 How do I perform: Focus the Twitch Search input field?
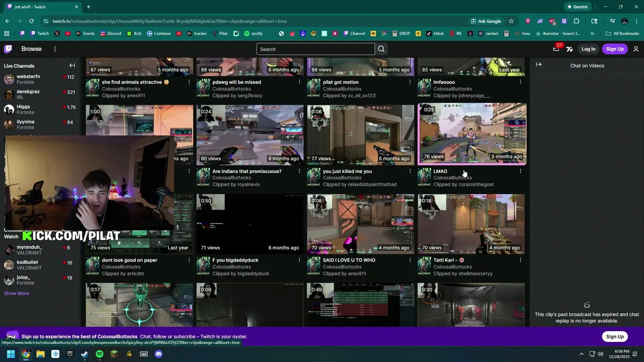pos(315,49)
